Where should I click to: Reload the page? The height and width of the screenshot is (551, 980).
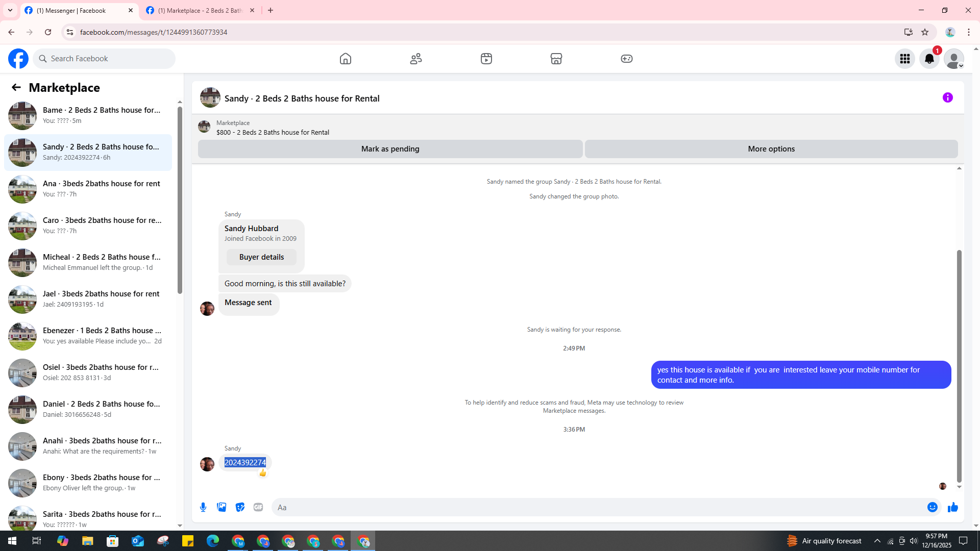point(48,32)
